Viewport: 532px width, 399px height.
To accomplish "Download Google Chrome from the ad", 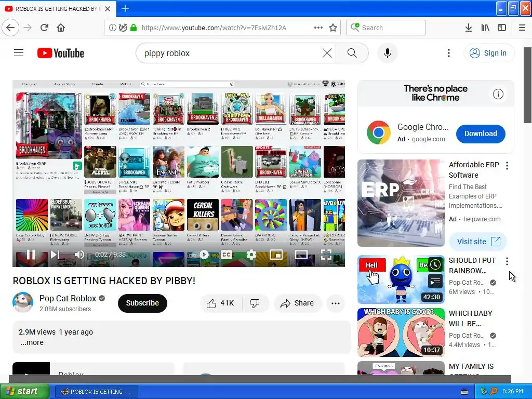I will [481, 134].
